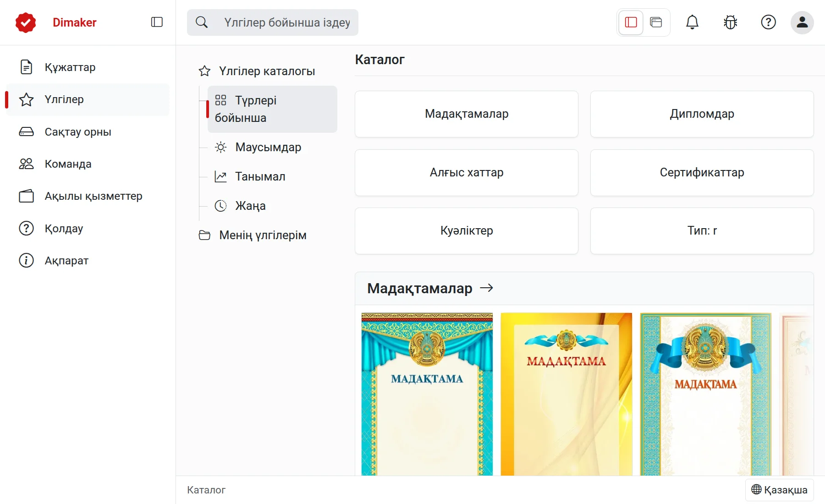Open Ақылы қызметтер menu item
Viewport: 825px width, 504px height.
(87, 196)
